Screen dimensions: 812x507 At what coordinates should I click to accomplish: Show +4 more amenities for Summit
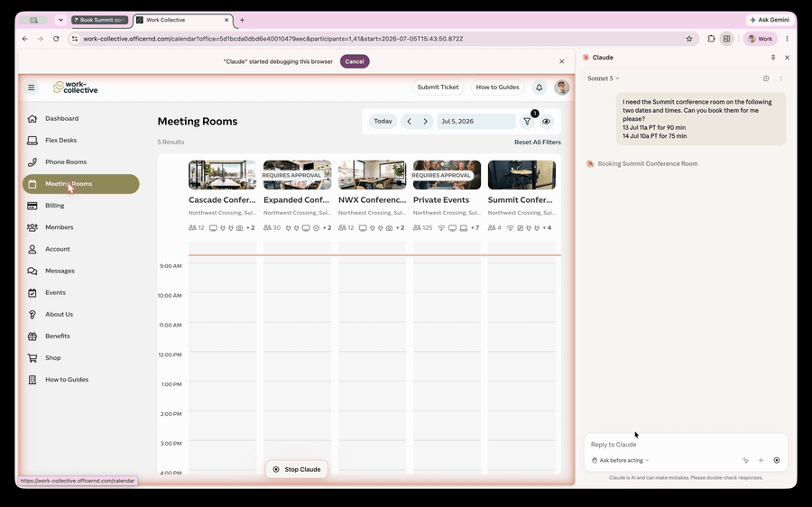[547, 228]
